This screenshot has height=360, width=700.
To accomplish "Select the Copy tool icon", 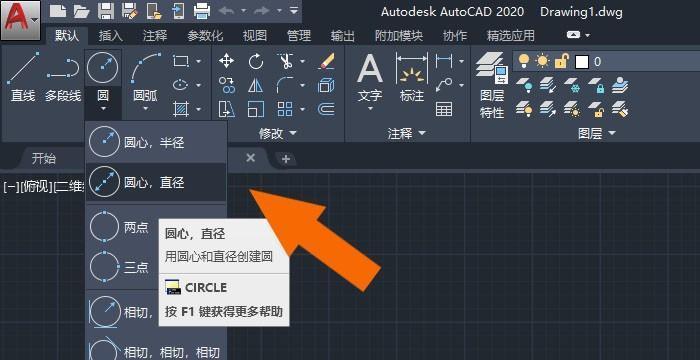I will 227,85.
